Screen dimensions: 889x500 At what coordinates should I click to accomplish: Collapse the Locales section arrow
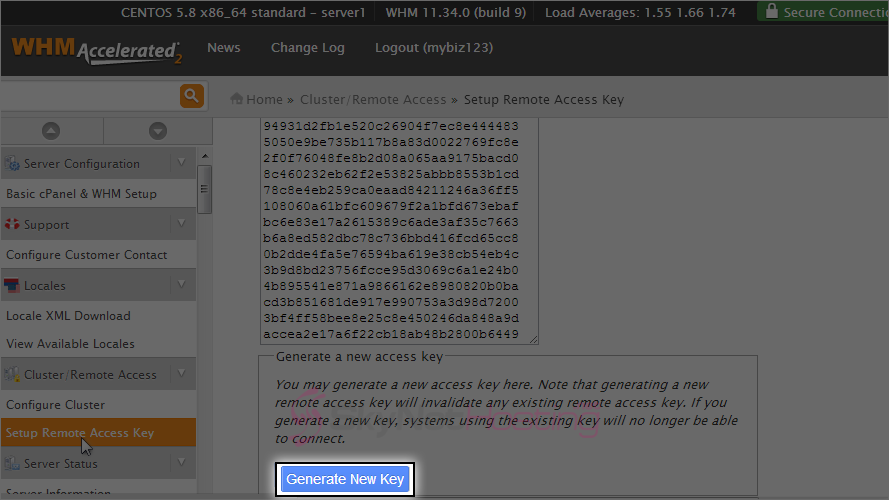point(181,285)
